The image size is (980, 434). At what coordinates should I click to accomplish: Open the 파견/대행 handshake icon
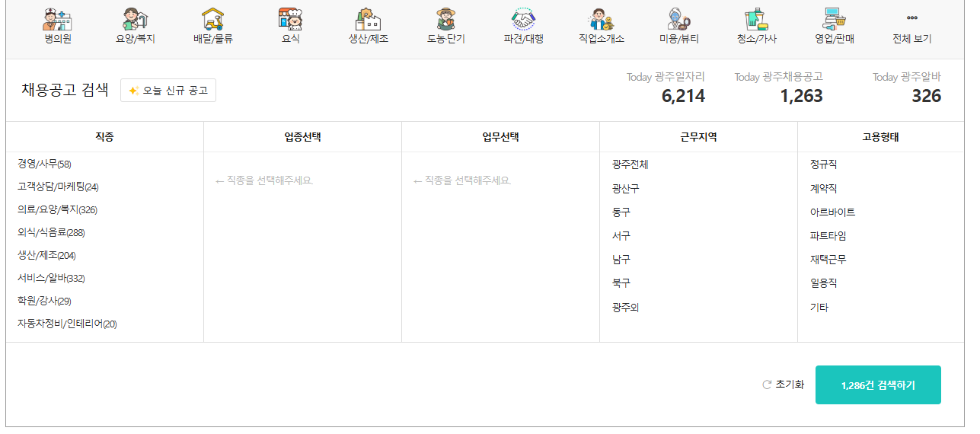524,19
